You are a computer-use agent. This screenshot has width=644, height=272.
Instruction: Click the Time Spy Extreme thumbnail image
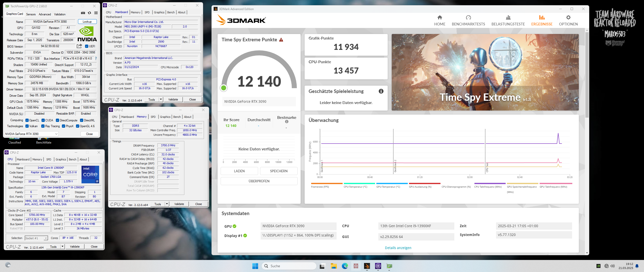[x=485, y=72]
